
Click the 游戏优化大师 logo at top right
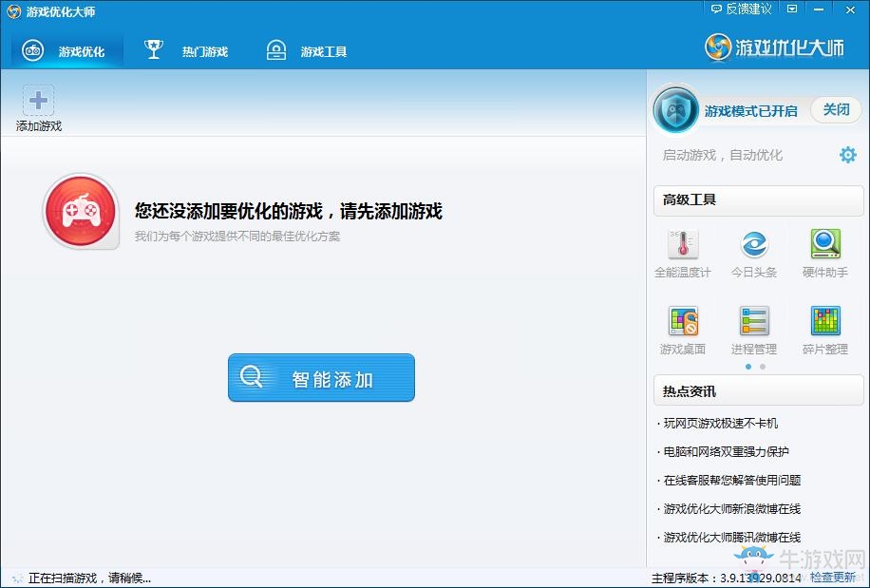click(775, 47)
